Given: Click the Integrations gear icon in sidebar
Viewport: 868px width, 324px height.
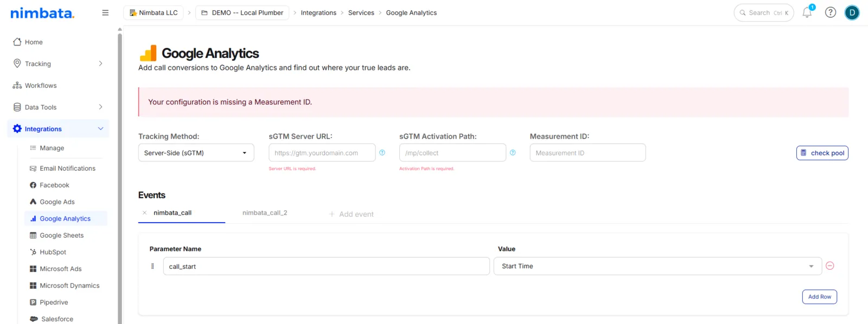Looking at the screenshot, I should pos(17,128).
